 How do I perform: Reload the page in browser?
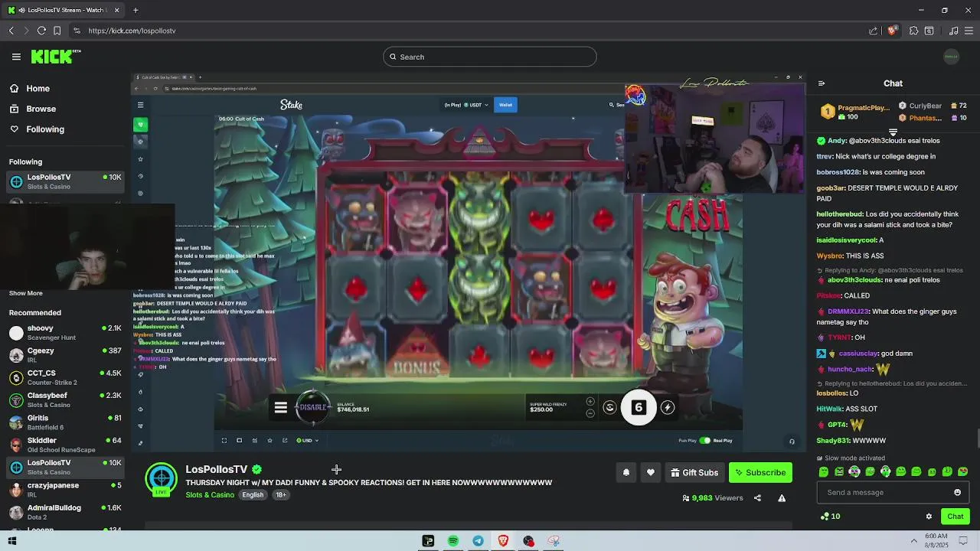coord(41,31)
